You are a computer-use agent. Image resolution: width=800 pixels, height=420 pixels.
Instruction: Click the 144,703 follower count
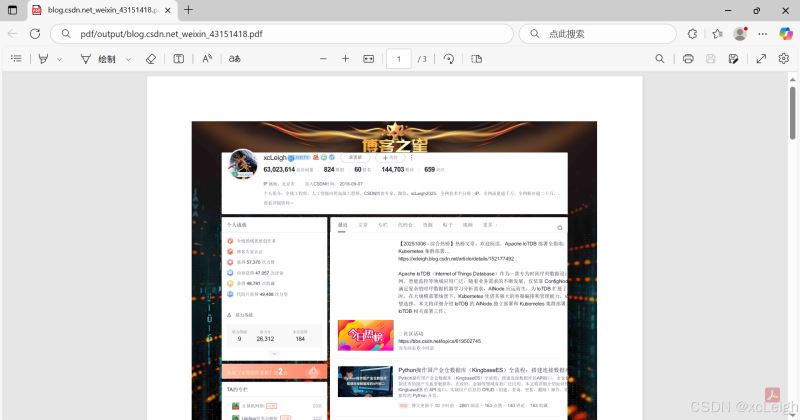point(393,169)
